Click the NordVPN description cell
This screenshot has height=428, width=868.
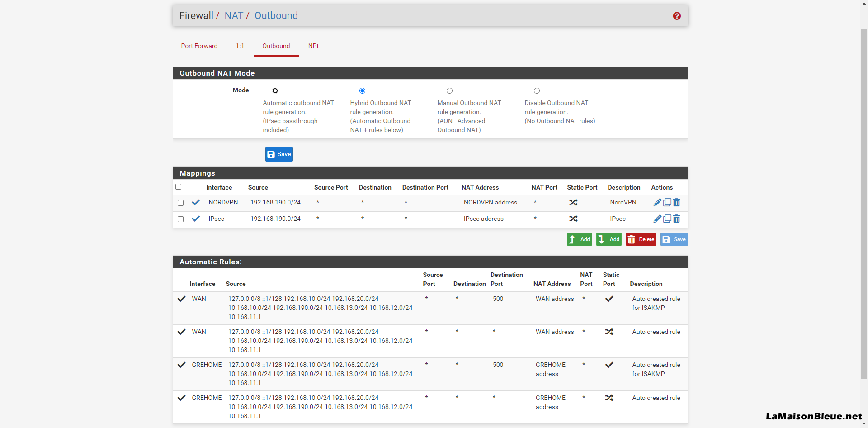(x=623, y=202)
